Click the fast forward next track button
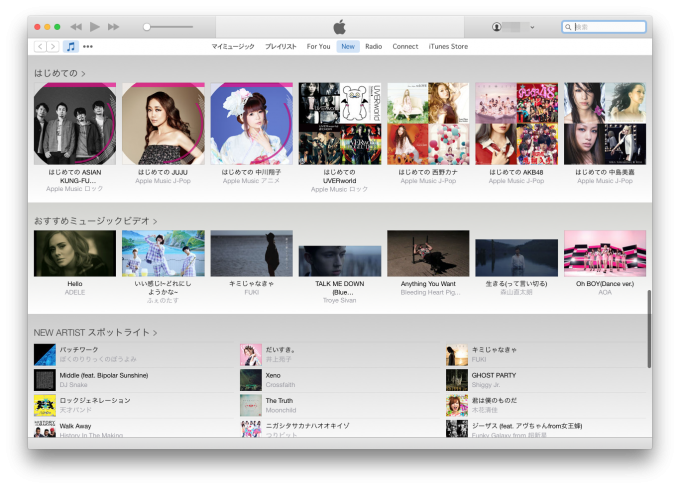Image resolution: width=680 pixels, height=489 pixels. [114, 27]
